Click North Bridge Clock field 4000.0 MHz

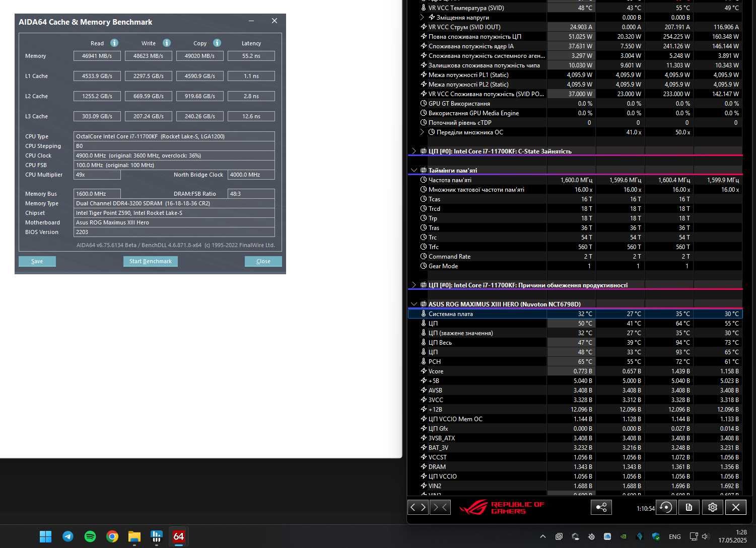(x=251, y=175)
